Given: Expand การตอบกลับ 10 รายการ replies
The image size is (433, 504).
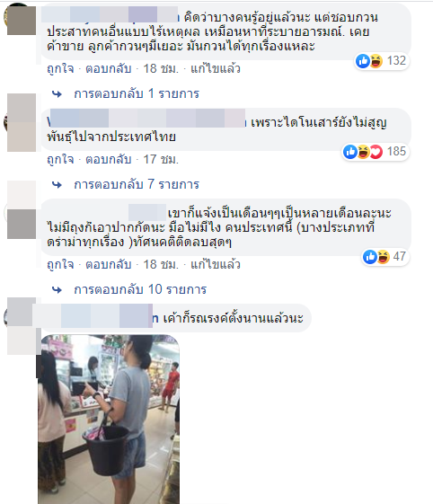Looking at the screenshot, I should 140,289.
